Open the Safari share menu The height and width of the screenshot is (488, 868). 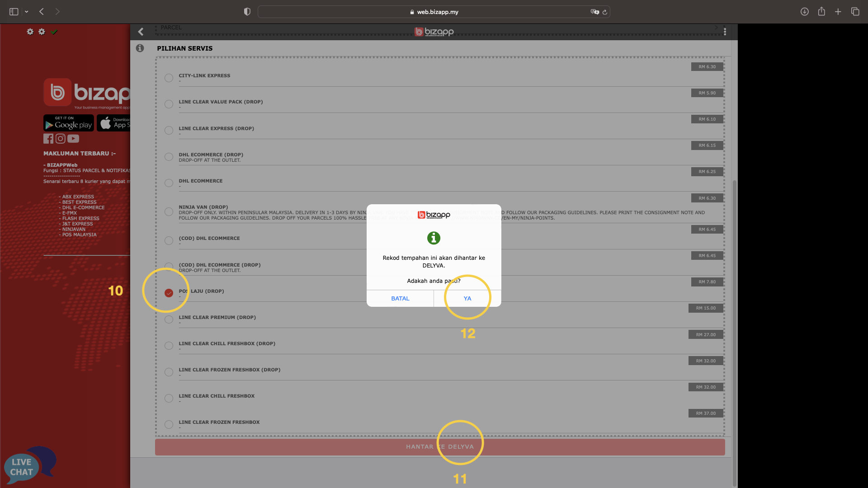pyautogui.click(x=821, y=12)
